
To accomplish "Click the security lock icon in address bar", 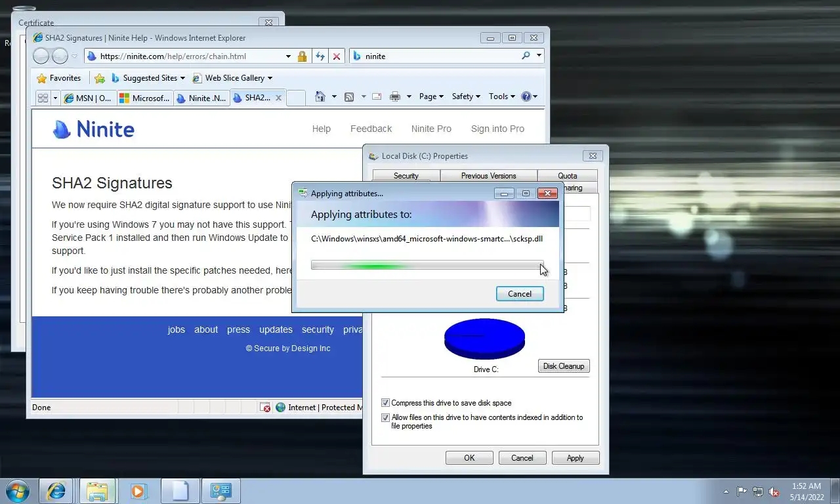I will (302, 56).
